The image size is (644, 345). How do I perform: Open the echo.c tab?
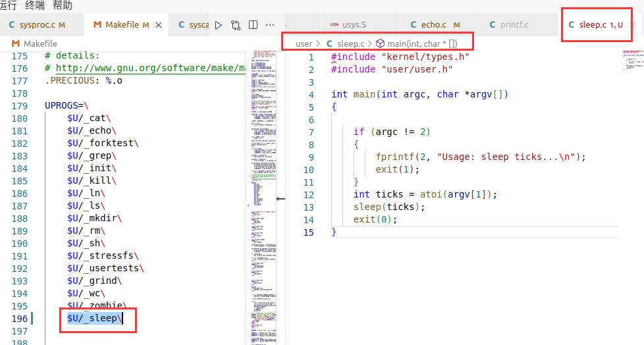point(433,25)
